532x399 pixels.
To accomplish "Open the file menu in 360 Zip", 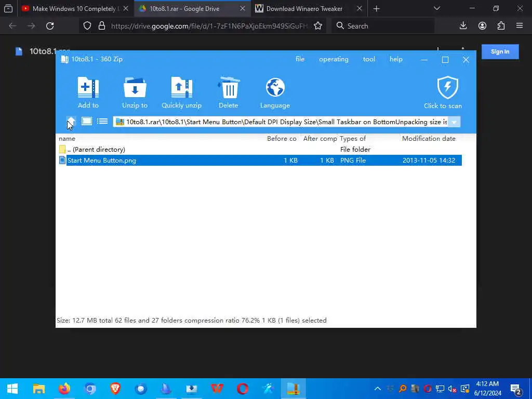I will 300,59.
